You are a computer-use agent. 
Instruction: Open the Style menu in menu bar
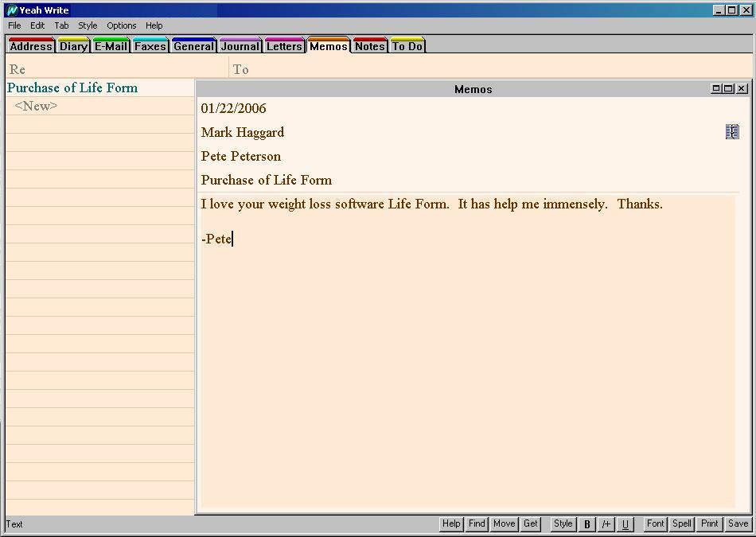[x=88, y=25]
